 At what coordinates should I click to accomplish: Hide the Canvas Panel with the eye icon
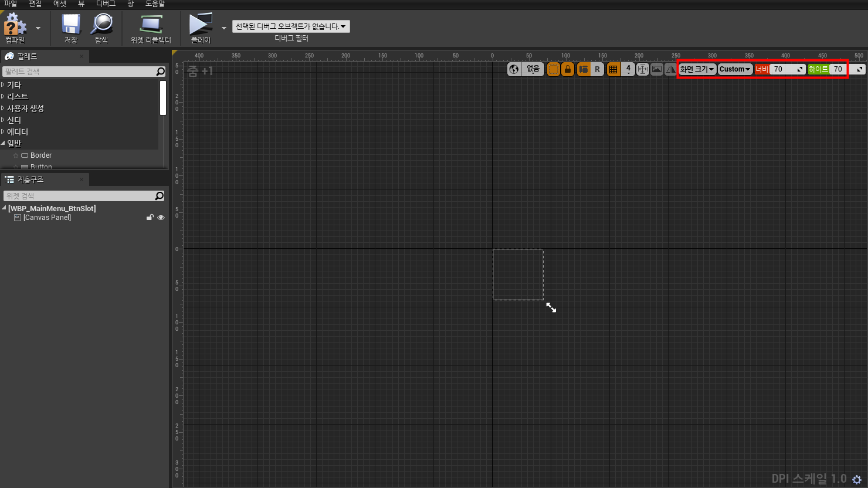point(161,218)
